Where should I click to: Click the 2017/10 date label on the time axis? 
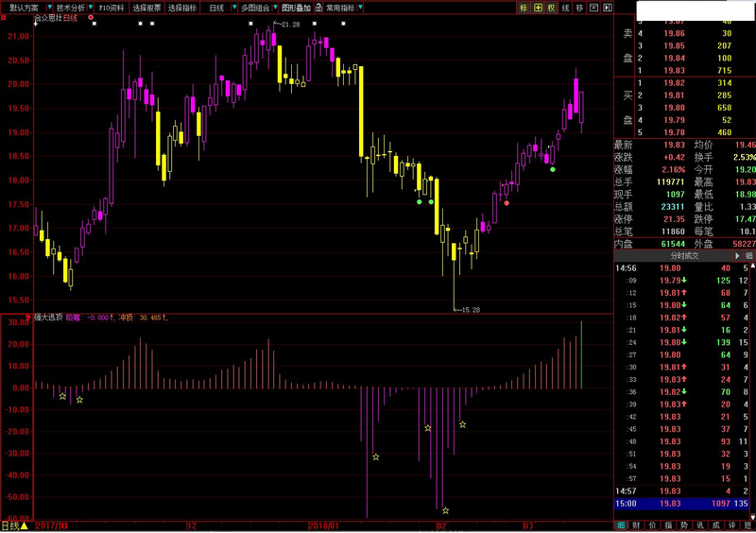(x=52, y=525)
